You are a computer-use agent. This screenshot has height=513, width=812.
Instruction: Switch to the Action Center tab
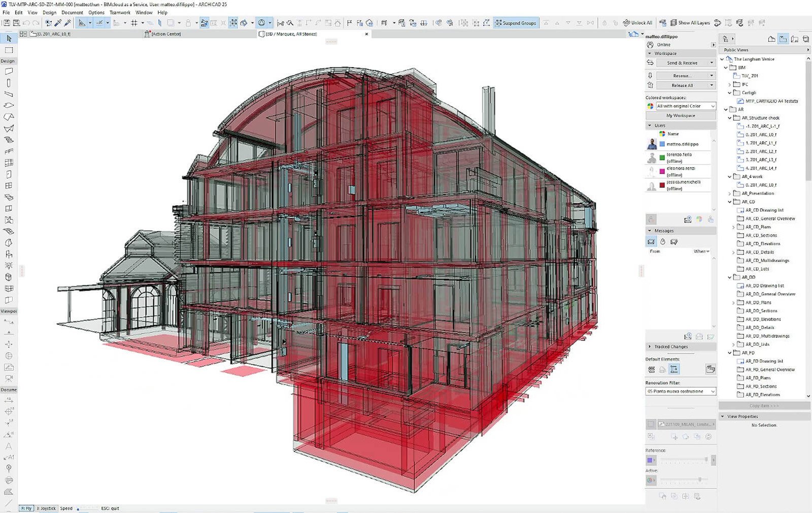(x=165, y=34)
